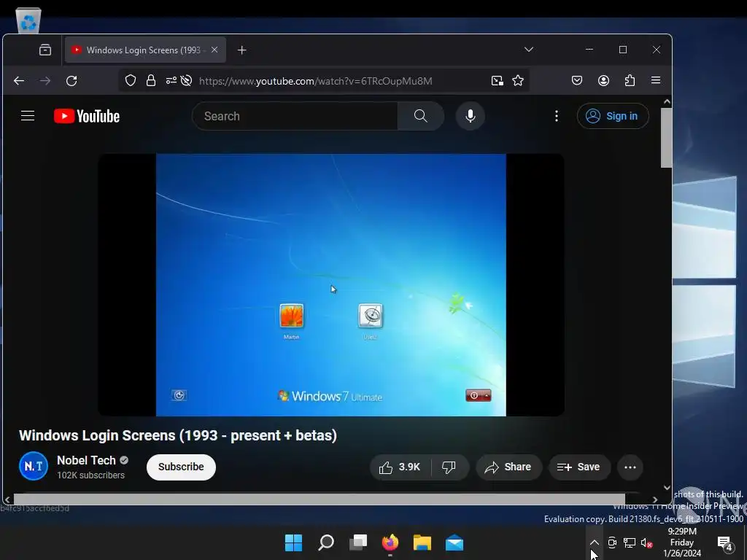The width and height of the screenshot is (747, 560).
Task: Open Nobel Tech channel avatar
Action: coord(34,466)
